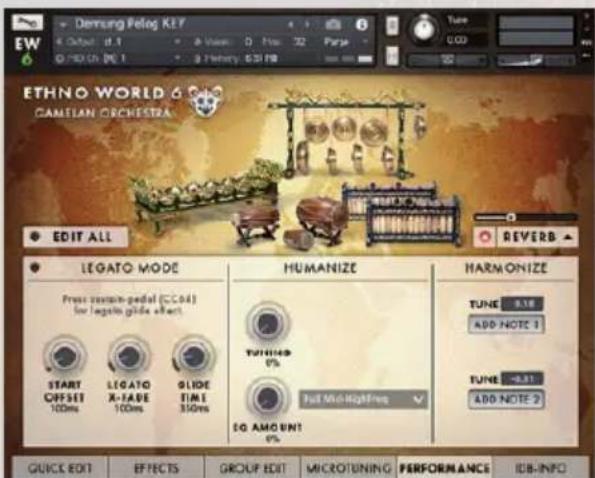595x478 pixels.
Task: Show instrument info via the i icon
Action: 361,25
